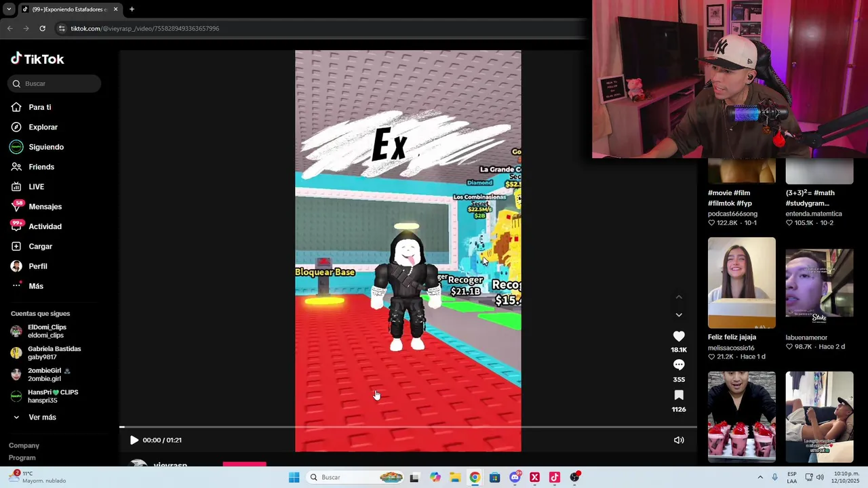Open the weather widget in taskbar

pyautogui.click(x=38, y=477)
